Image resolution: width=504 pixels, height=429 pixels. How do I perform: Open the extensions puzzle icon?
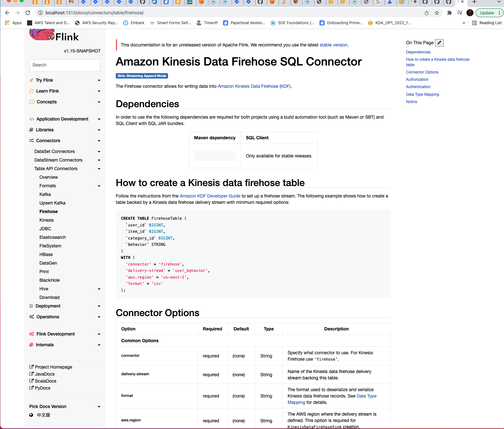[x=449, y=13]
